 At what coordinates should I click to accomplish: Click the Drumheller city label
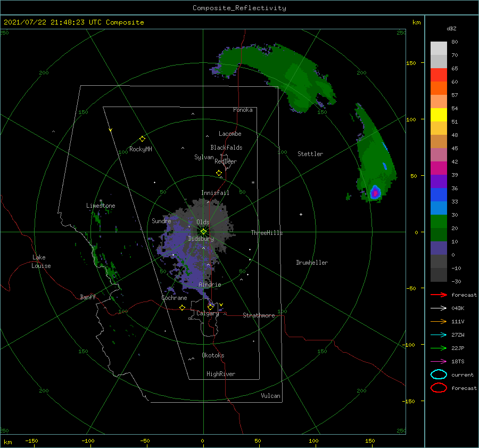click(312, 263)
